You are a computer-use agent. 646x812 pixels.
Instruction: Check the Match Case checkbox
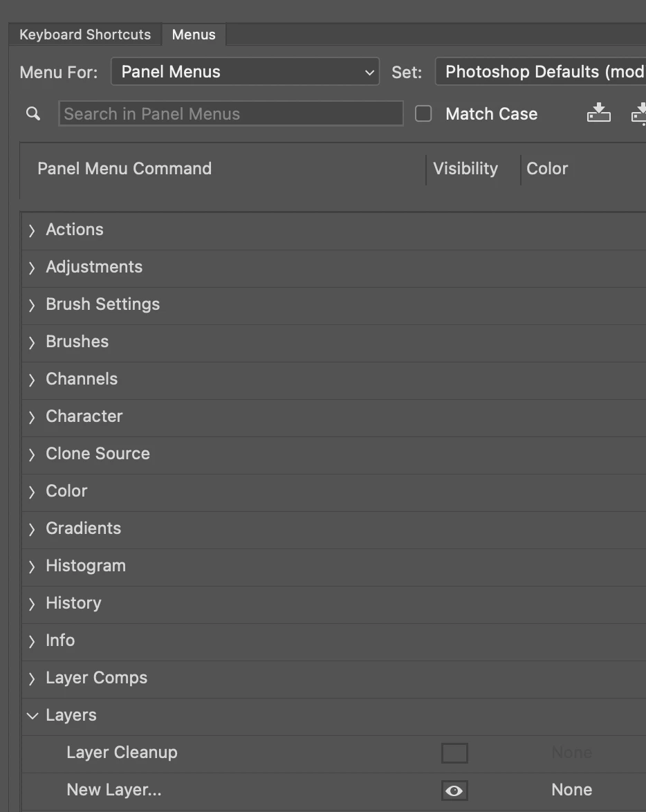click(423, 113)
